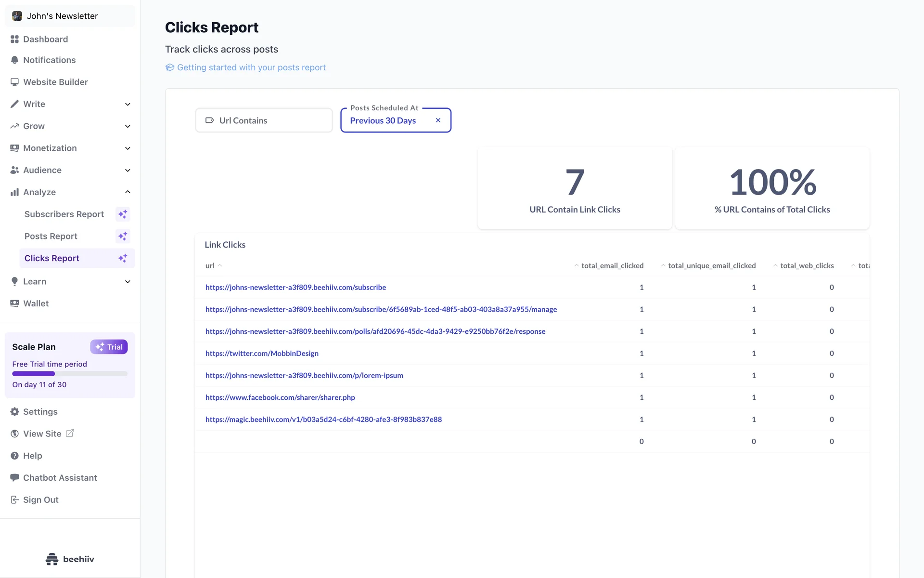The width and height of the screenshot is (924, 578).
Task: Expand the Write menu chevron
Action: tap(128, 104)
